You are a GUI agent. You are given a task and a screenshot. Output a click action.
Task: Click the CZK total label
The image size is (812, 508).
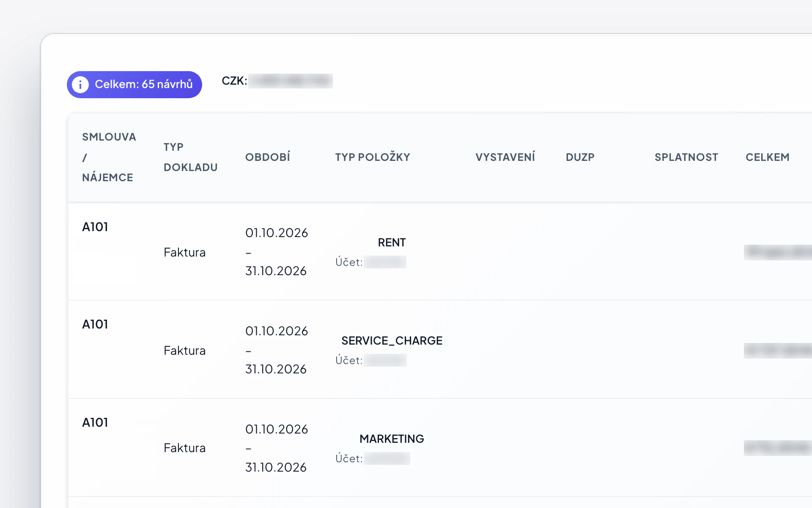[234, 81]
